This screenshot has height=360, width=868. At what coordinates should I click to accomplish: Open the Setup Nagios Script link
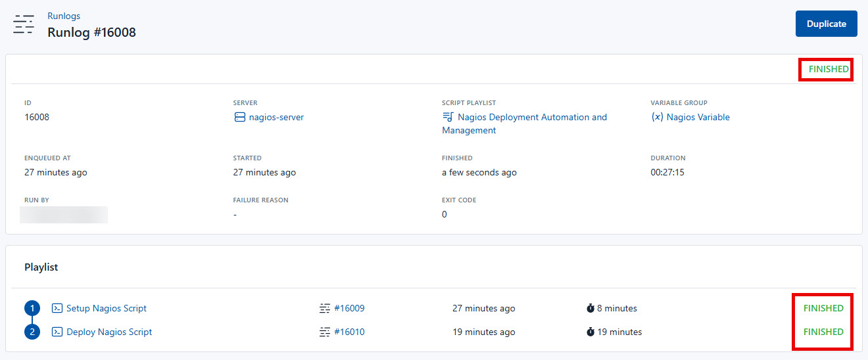point(106,308)
